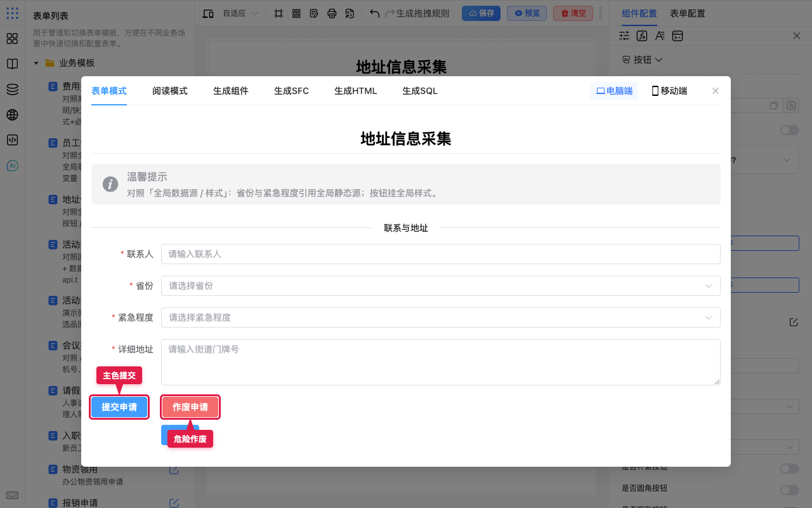Click the copy icon in config field
812x508 pixels.
pos(774,105)
